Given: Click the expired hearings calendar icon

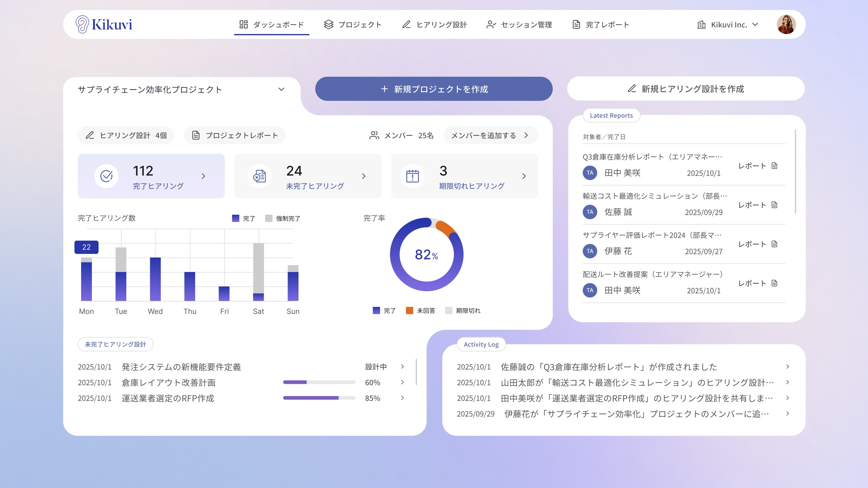Looking at the screenshot, I should (x=412, y=176).
